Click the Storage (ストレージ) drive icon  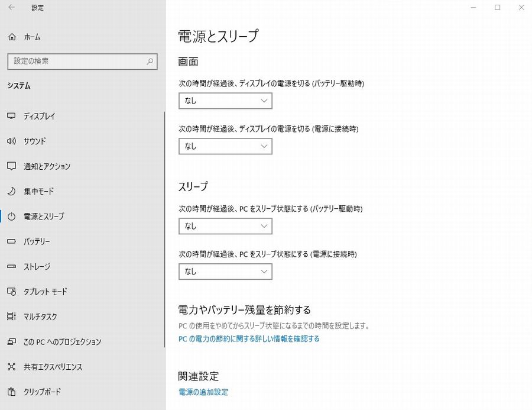(x=11, y=267)
